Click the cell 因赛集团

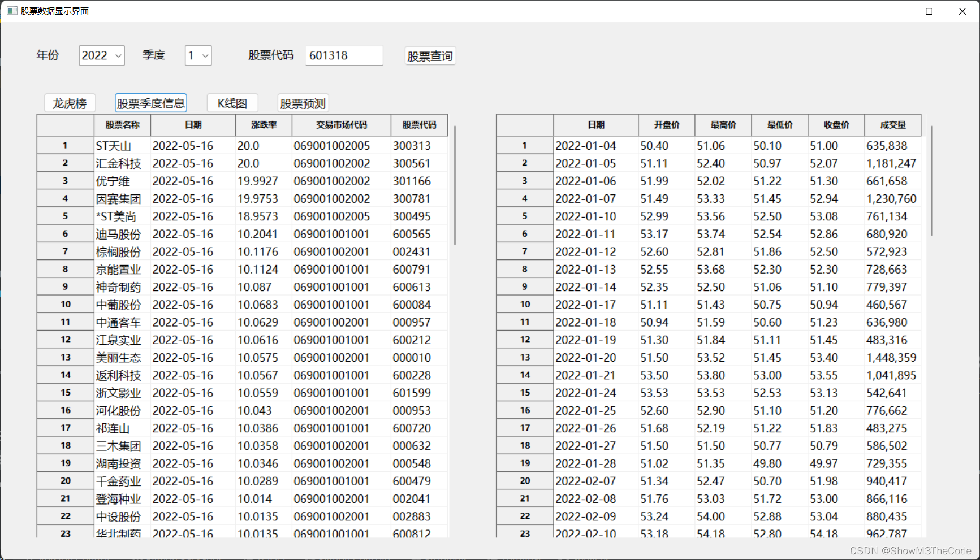pos(122,199)
